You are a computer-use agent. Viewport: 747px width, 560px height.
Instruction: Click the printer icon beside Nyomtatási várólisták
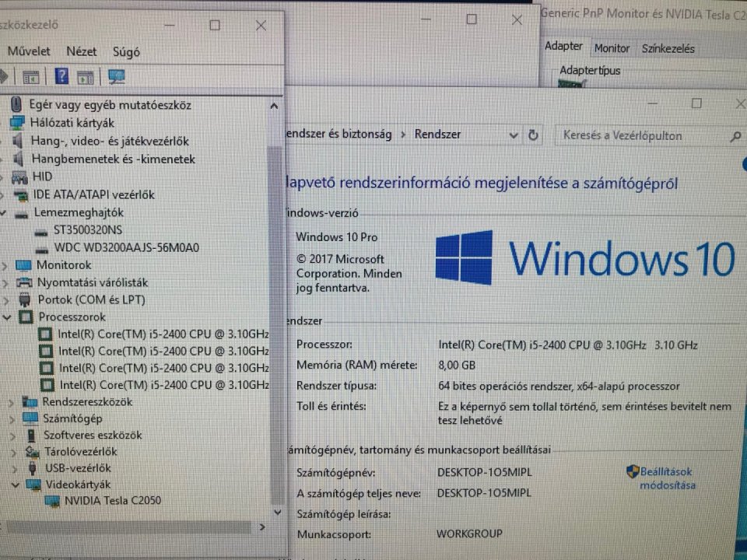[24, 282]
